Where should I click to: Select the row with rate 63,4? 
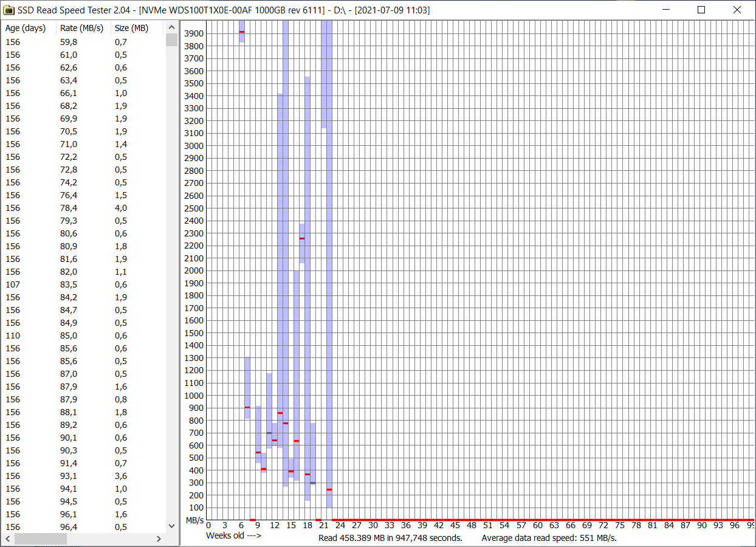point(83,80)
